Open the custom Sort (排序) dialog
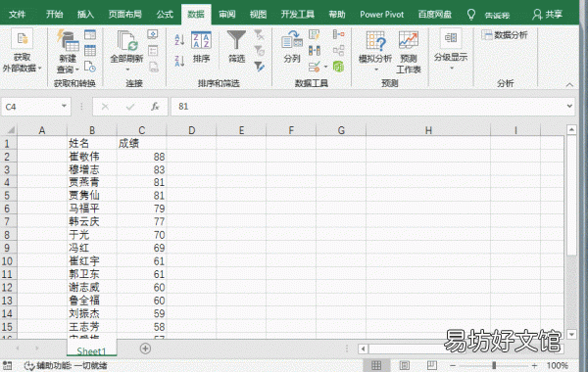The height and width of the screenshot is (372, 588). [x=201, y=47]
